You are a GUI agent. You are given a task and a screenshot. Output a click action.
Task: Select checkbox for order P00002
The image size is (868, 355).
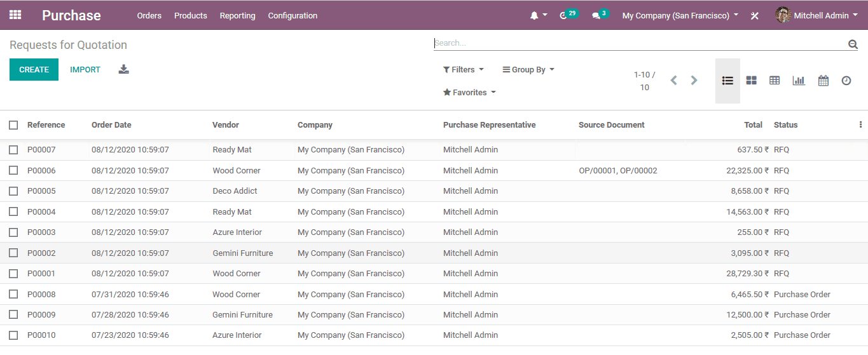tap(13, 253)
